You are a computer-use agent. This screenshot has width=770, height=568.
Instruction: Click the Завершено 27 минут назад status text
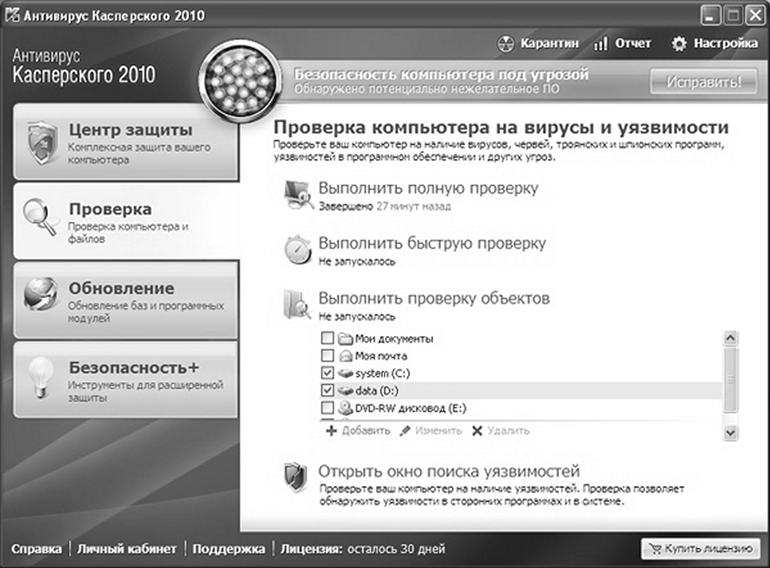tap(385, 207)
